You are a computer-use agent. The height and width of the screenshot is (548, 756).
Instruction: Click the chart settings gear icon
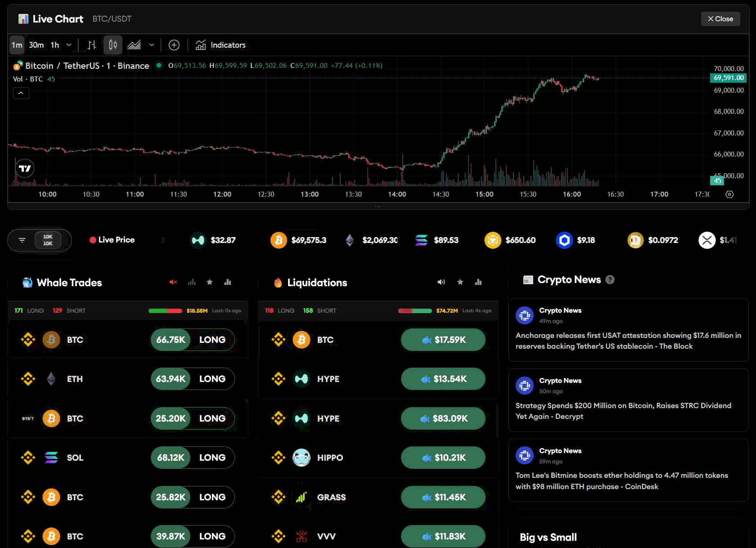pos(729,194)
